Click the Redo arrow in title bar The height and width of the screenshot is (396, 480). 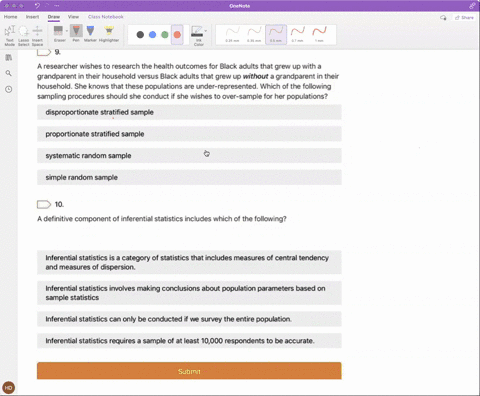(47, 6)
